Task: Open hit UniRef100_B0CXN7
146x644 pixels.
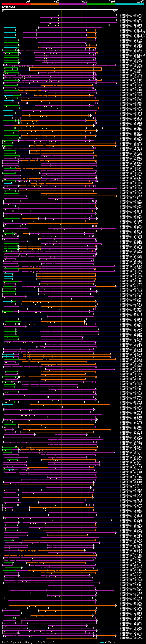Action: click(x=131, y=42)
